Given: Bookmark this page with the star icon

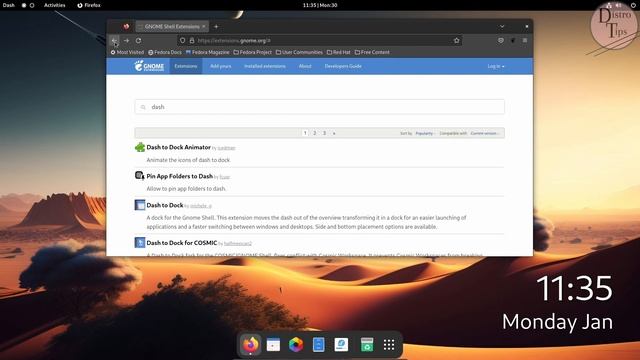Looking at the screenshot, I should (456, 40).
